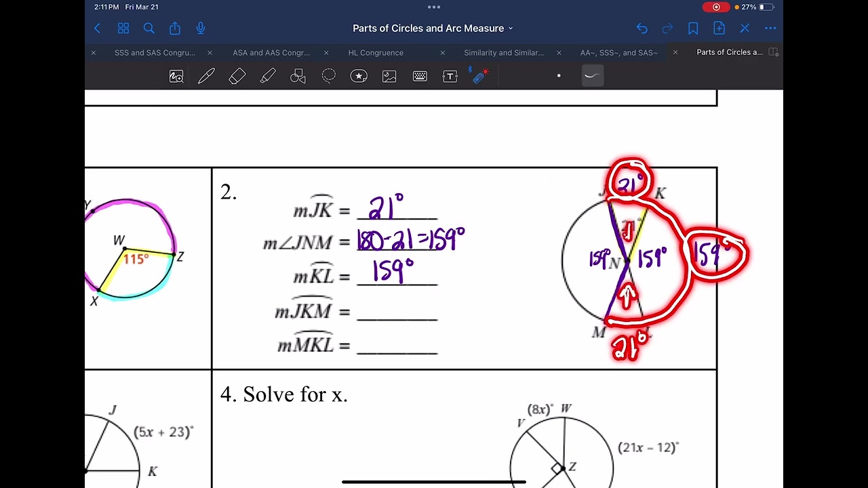Select the Parts of Circles a... tab
This screenshot has height=488, width=868.
[x=730, y=52]
